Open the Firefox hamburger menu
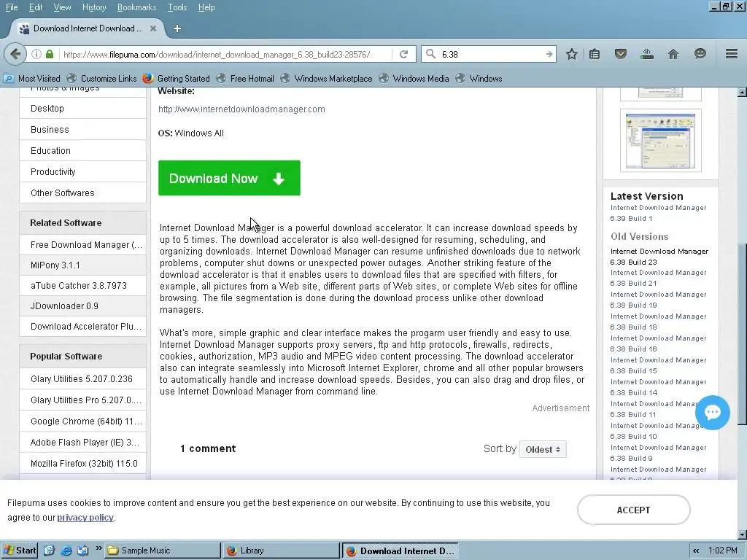This screenshot has width=747, height=560. 732,54
